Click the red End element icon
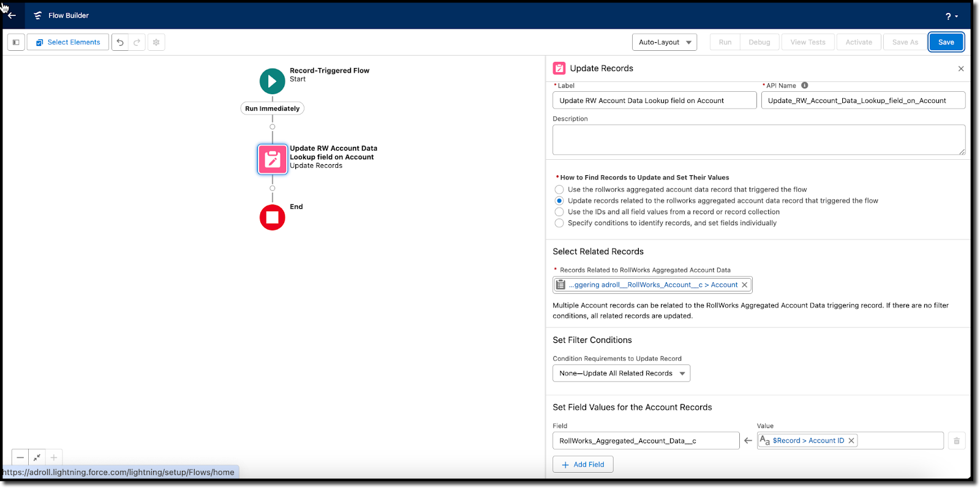Screen dimensions: 980x488 tap(272, 217)
